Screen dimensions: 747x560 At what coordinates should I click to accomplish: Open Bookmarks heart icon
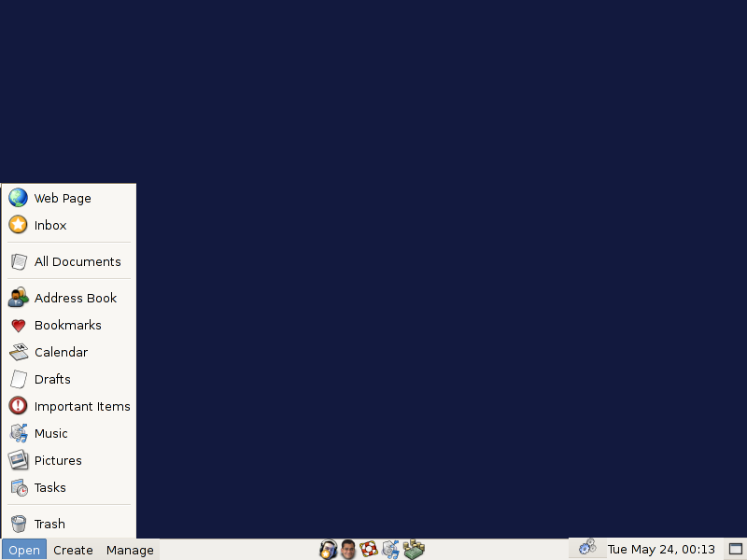pyautogui.click(x=18, y=325)
